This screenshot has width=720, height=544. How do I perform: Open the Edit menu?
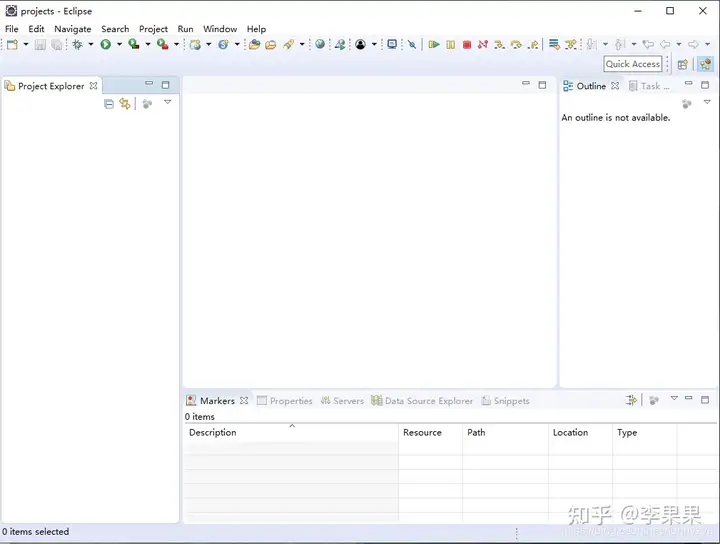coord(36,29)
